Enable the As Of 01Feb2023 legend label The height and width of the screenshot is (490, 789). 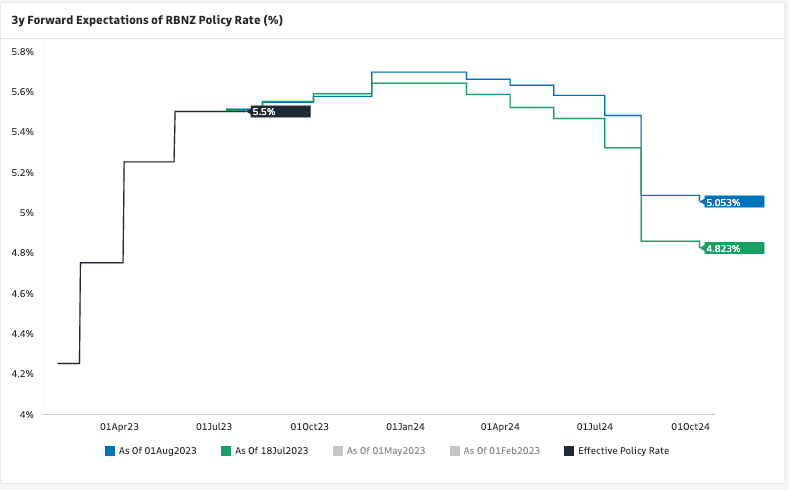(501, 451)
